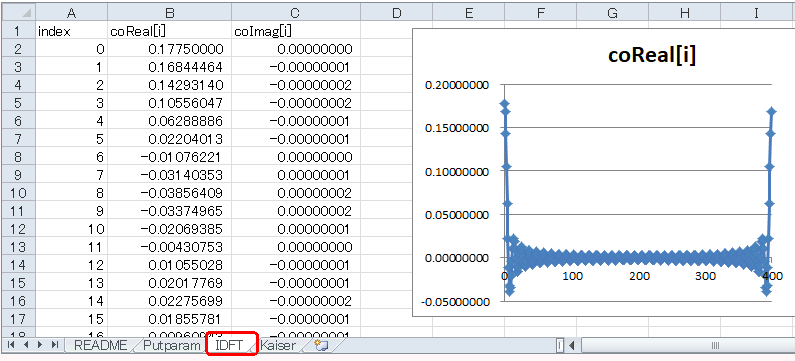The image size is (795, 361).
Task: Select column I header
Action: (x=757, y=12)
